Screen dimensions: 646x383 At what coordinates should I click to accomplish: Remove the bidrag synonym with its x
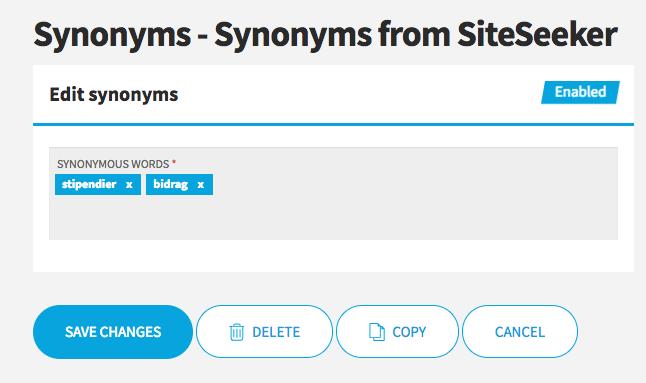[x=201, y=184]
